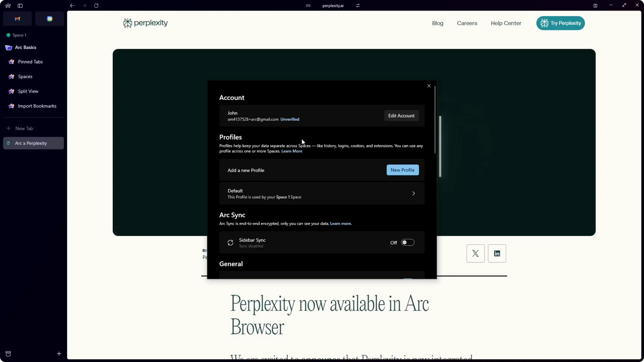Image resolution: width=644 pixels, height=362 pixels.
Task: Copy the page link from the address bar
Action: pos(308,6)
